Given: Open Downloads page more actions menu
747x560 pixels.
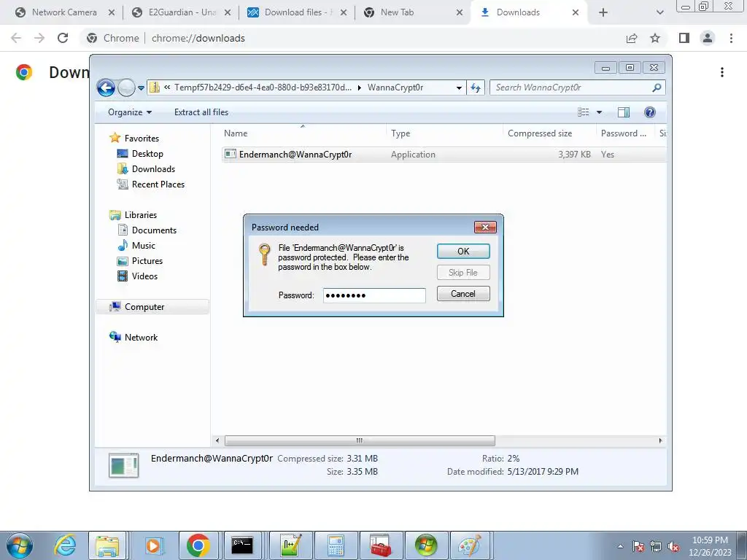Looking at the screenshot, I should 722,72.
